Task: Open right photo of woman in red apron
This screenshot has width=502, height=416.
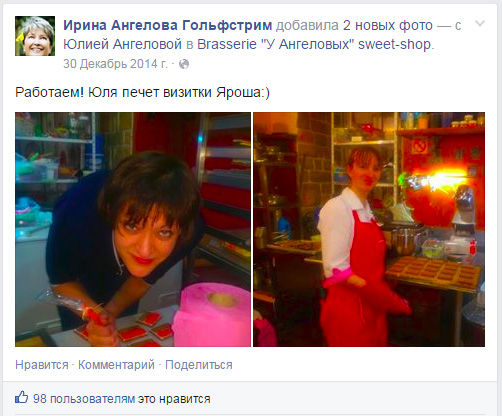Action: [x=369, y=229]
